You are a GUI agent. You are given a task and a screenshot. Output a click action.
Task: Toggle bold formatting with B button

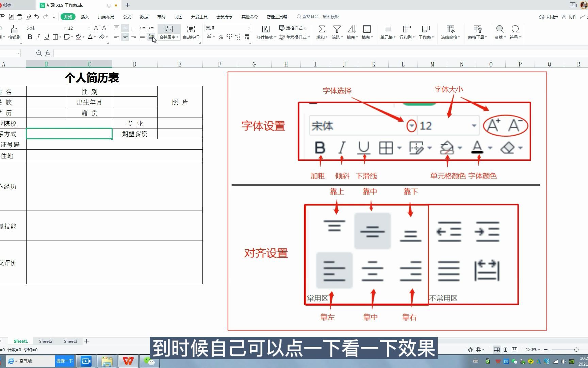point(30,37)
